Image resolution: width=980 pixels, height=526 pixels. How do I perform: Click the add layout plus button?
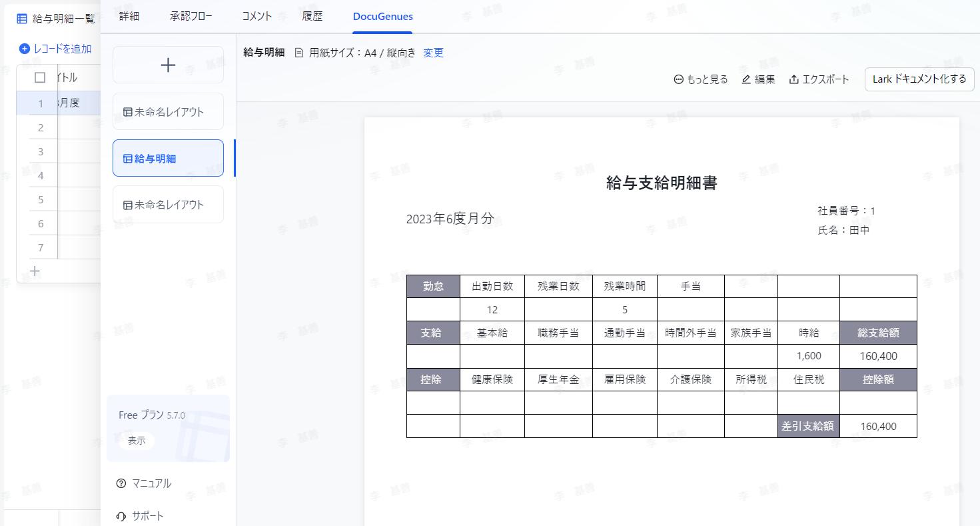point(168,65)
